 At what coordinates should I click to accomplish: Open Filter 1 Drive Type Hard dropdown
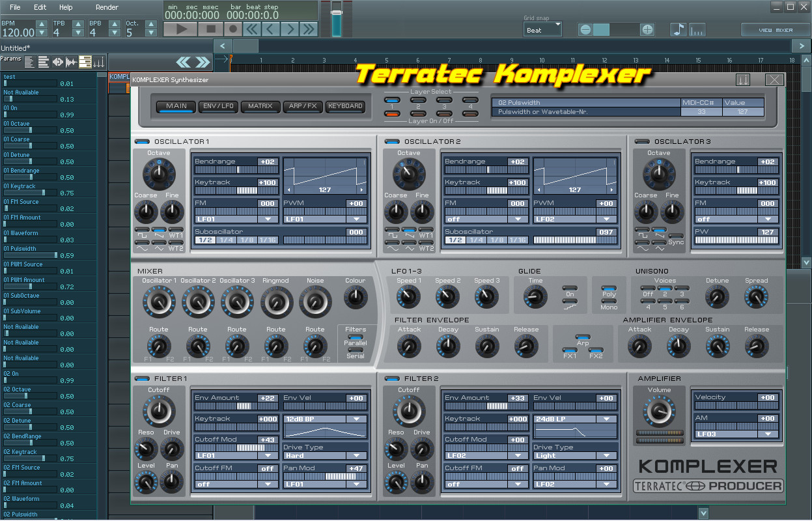325,456
